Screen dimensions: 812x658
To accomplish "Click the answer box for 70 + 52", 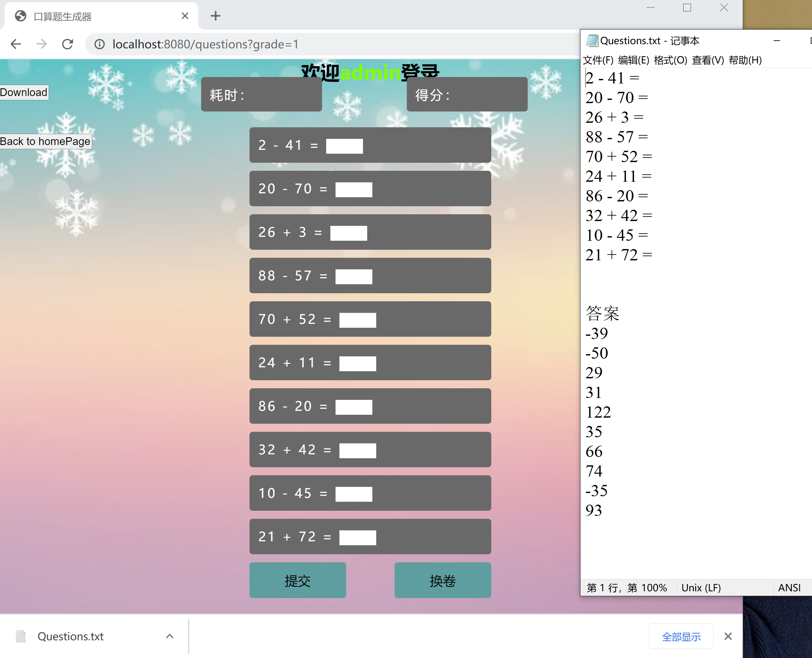I will [357, 320].
